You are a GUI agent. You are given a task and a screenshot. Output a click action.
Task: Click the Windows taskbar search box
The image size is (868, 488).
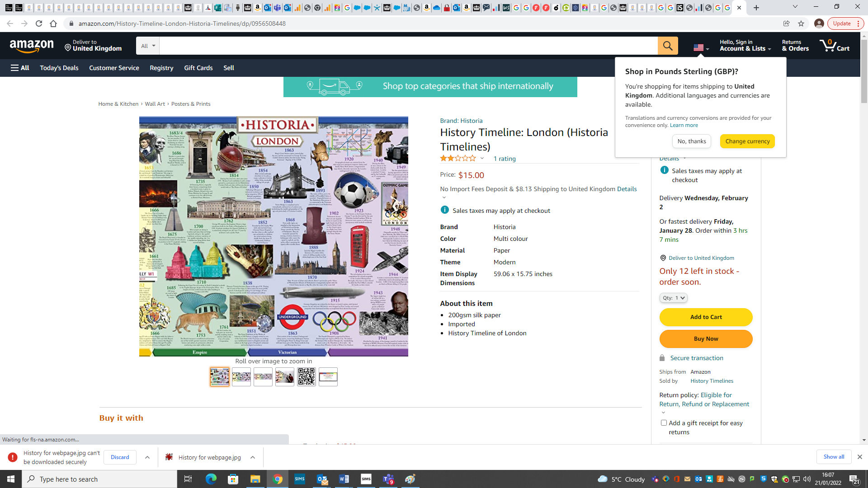pyautogui.click(x=99, y=479)
